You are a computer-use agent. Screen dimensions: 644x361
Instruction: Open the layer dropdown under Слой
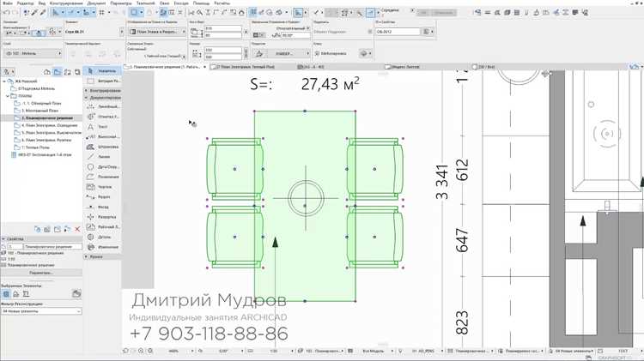pos(33,53)
